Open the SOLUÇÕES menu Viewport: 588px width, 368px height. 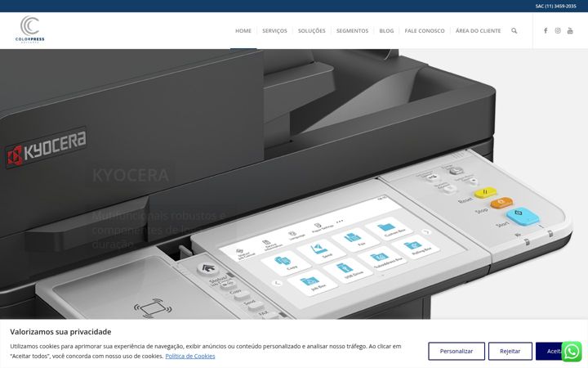point(312,31)
